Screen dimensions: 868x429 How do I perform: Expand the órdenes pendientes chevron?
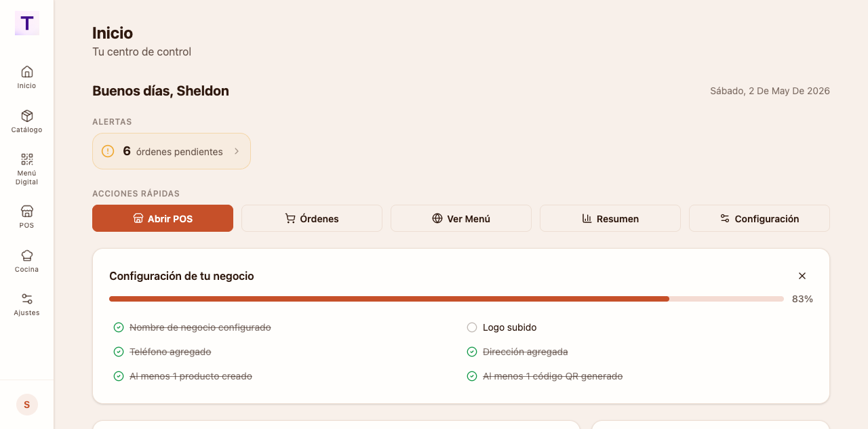pyautogui.click(x=237, y=151)
